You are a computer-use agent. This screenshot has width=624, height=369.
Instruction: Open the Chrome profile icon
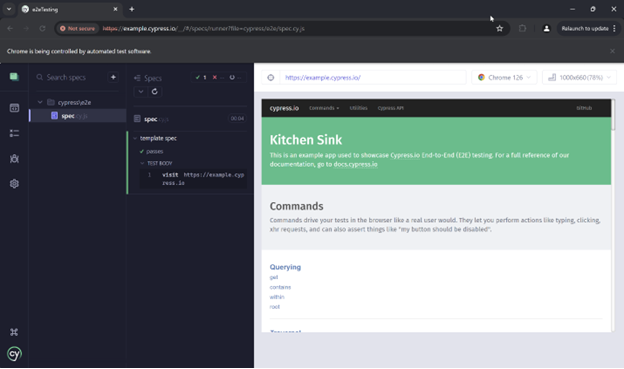pos(546,29)
